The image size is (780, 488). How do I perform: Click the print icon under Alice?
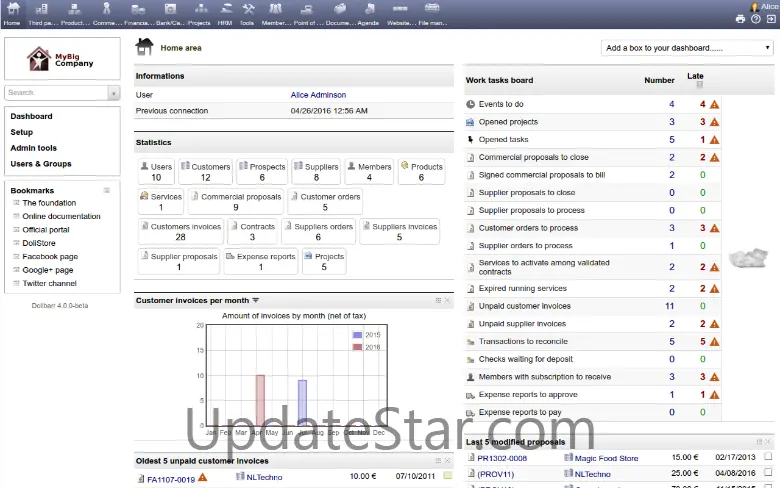coord(741,18)
